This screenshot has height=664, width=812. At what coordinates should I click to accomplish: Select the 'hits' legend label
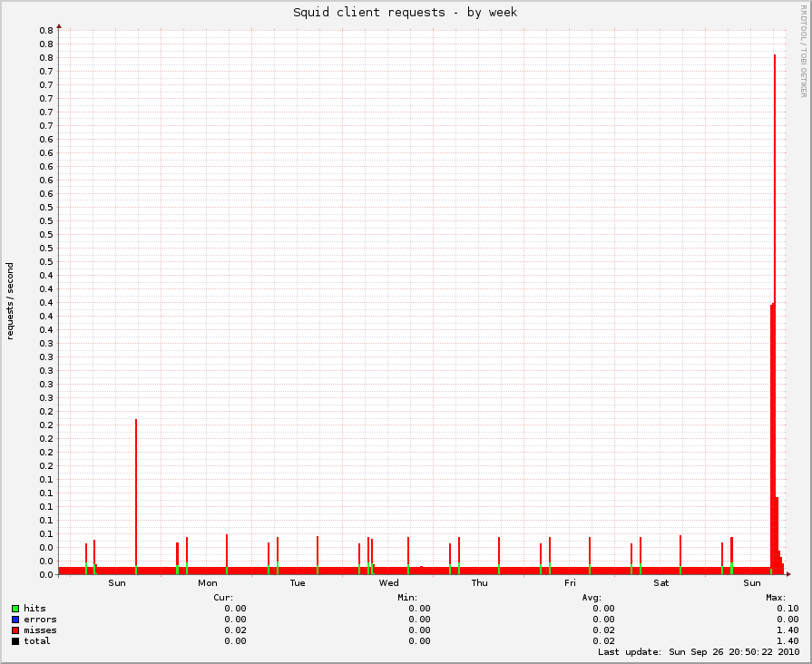34,609
